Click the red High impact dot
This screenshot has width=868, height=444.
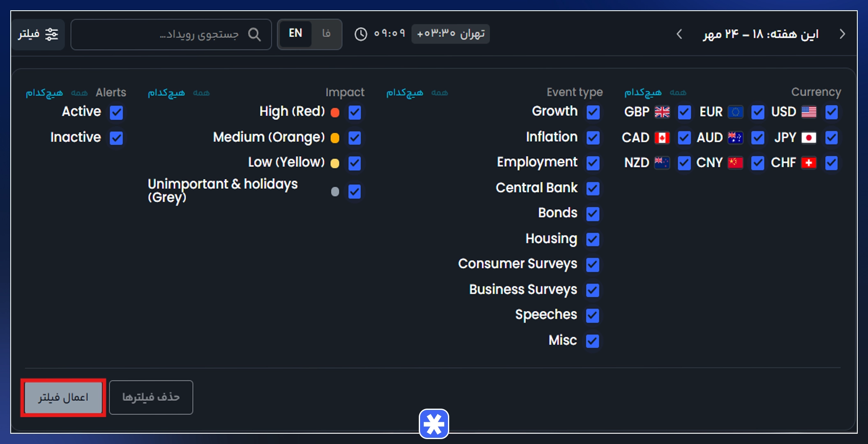click(335, 113)
